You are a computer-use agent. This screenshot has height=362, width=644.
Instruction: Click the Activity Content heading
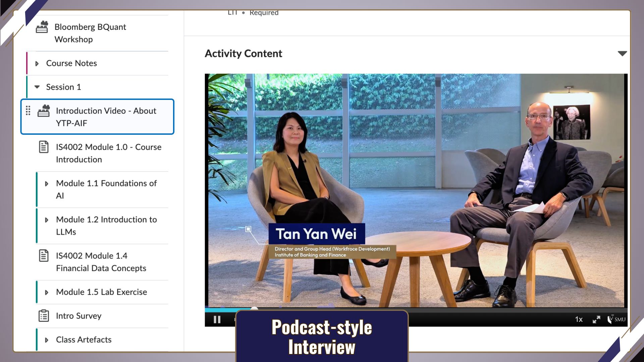click(244, 54)
